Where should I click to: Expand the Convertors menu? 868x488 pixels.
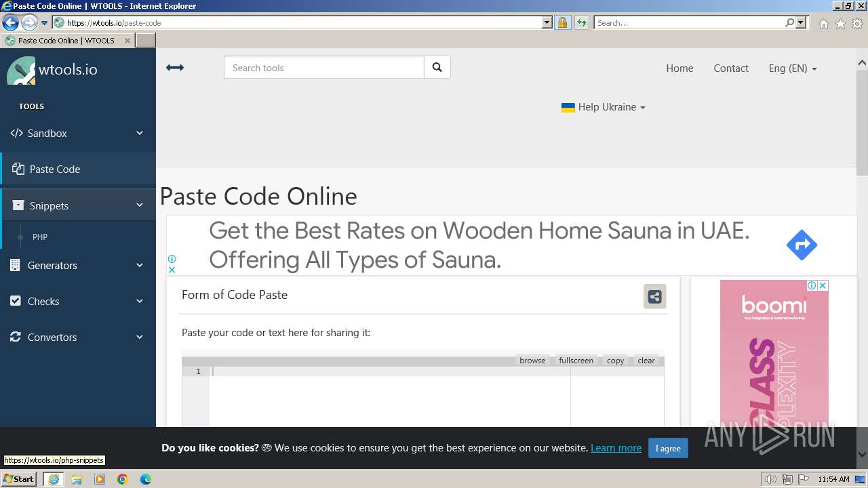point(140,337)
